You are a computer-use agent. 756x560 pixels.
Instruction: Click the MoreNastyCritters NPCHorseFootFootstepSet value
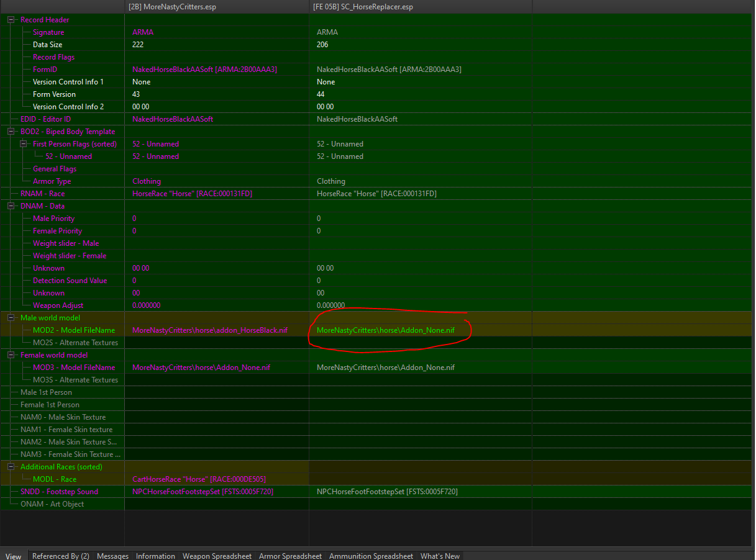(x=203, y=492)
